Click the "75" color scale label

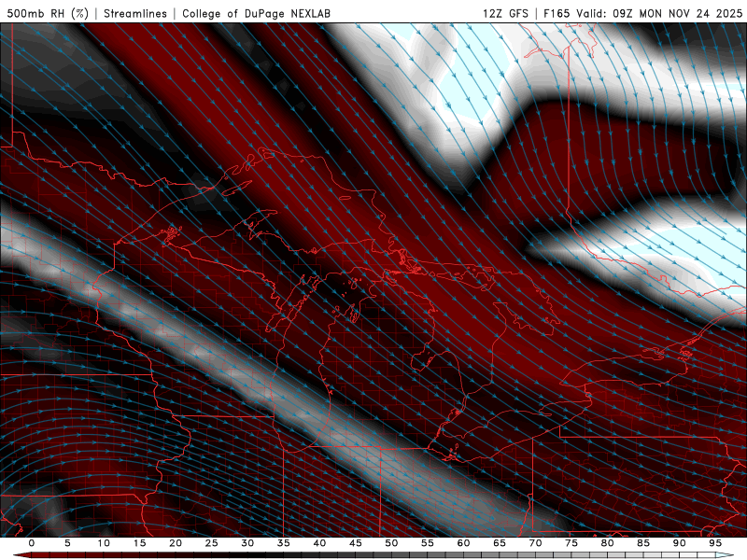[x=571, y=543]
